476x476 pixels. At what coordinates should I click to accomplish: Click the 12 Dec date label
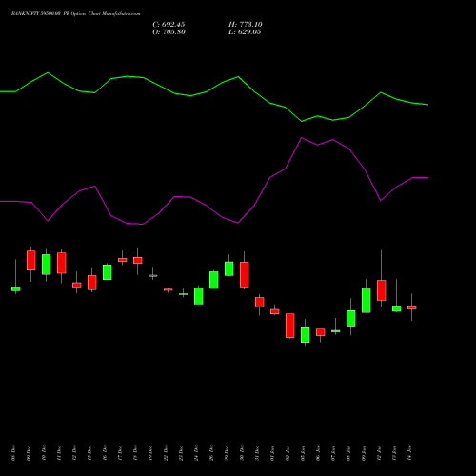pos(74,453)
